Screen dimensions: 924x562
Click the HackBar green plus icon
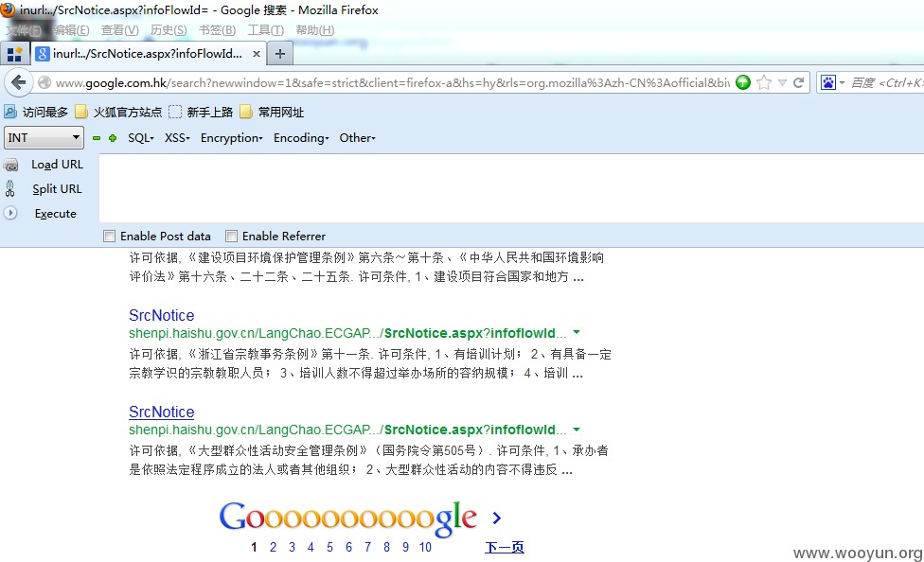[113, 138]
